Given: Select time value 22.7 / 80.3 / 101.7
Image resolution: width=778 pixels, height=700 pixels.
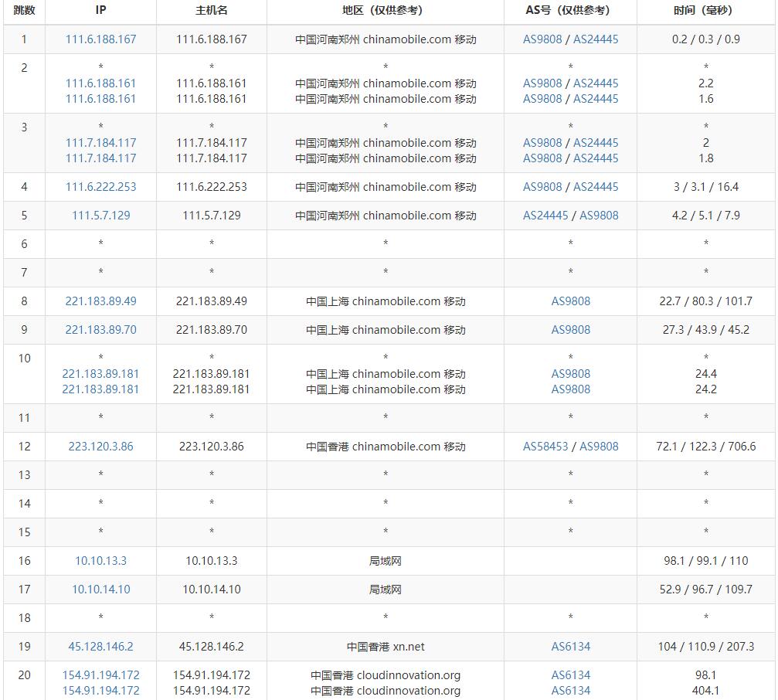Looking at the screenshot, I should 706,301.
